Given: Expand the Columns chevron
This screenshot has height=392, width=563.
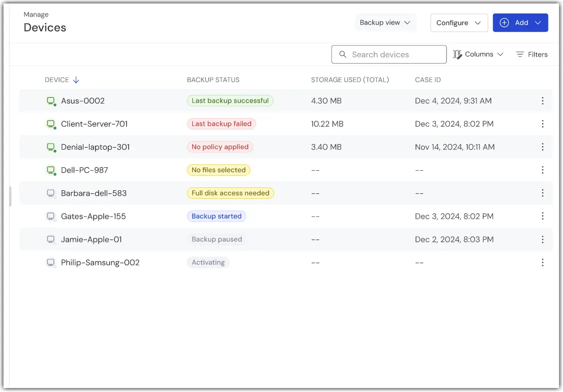Looking at the screenshot, I should pos(500,54).
